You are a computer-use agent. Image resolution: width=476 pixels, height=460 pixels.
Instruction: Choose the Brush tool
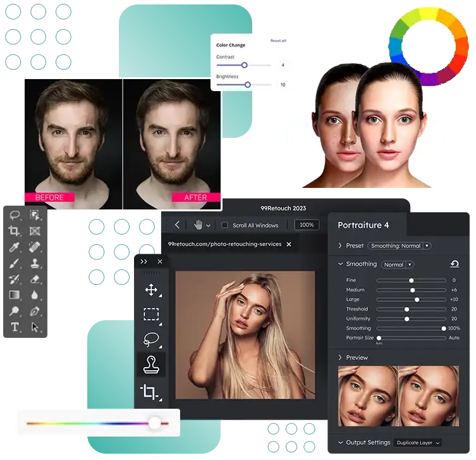15,263
